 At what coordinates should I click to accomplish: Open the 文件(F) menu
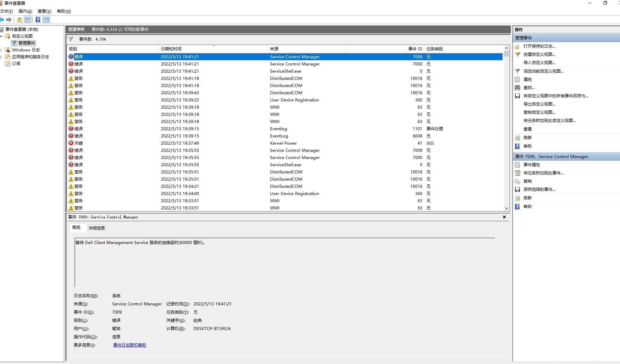[x=7, y=11]
